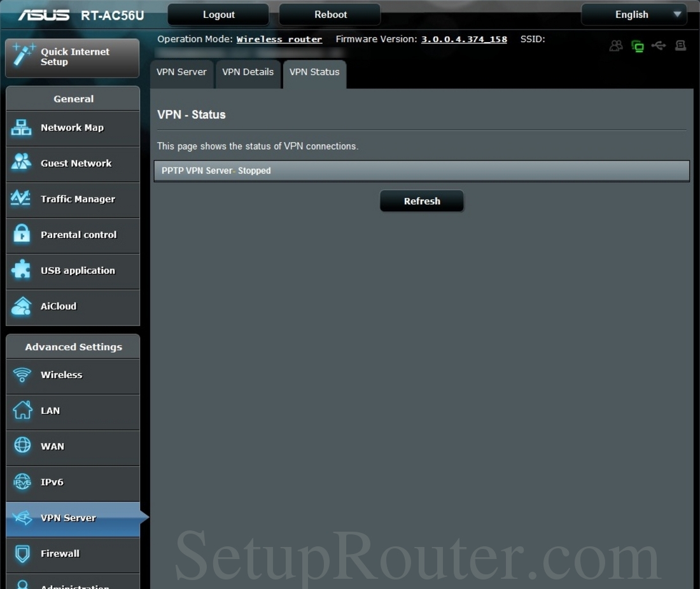Click the General section header
700x589 pixels.
(73, 99)
